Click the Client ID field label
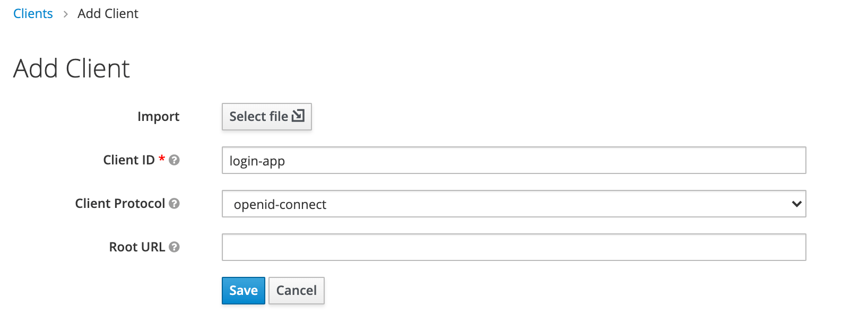The width and height of the screenshot is (868, 314). click(129, 160)
